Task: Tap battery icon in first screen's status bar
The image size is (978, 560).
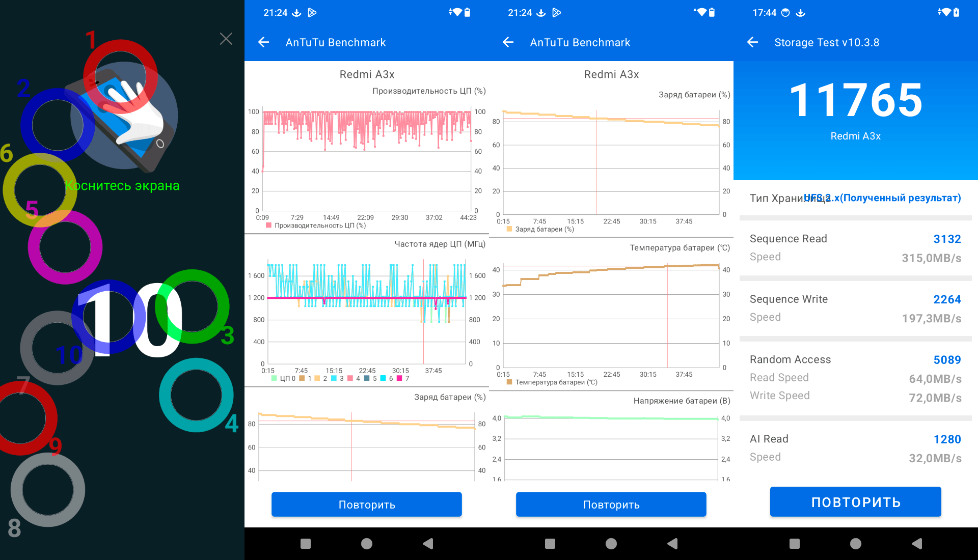Action: pos(468,12)
